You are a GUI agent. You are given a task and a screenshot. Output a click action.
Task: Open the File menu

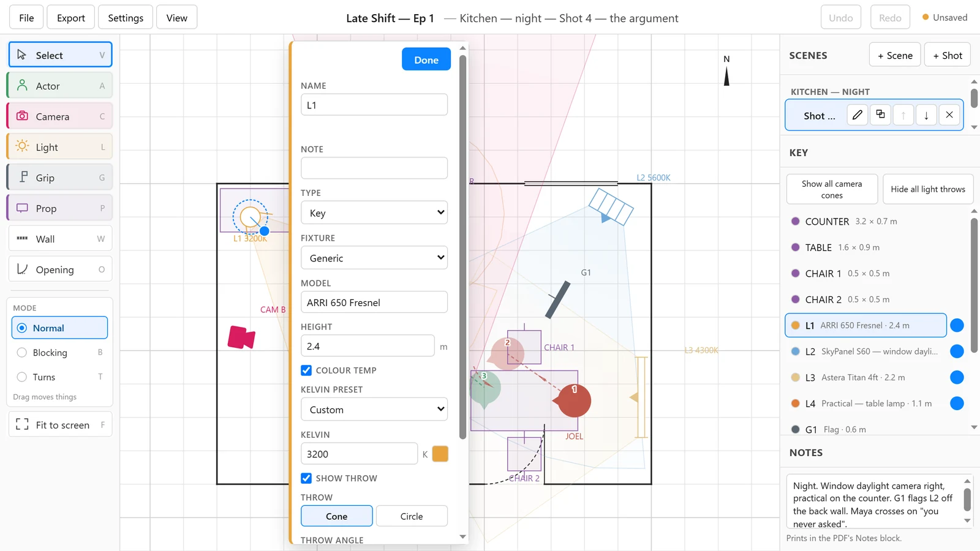pos(26,17)
